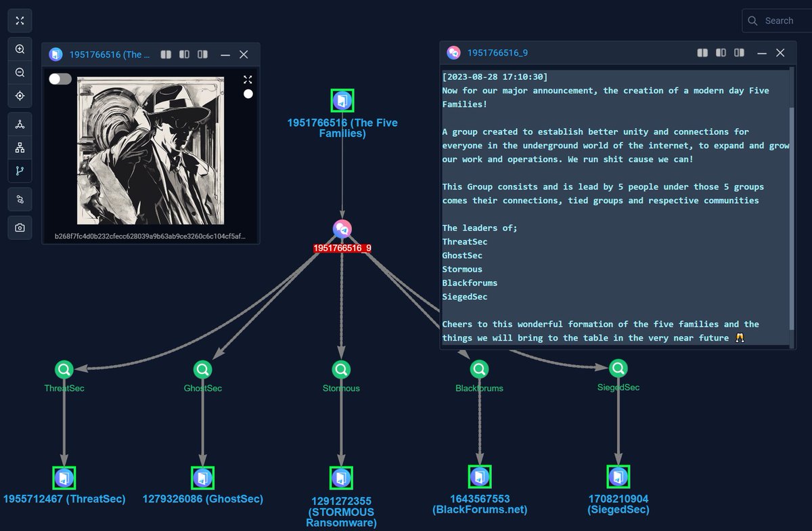Close the image preview panel
This screenshot has height=531, width=812.
coord(244,54)
